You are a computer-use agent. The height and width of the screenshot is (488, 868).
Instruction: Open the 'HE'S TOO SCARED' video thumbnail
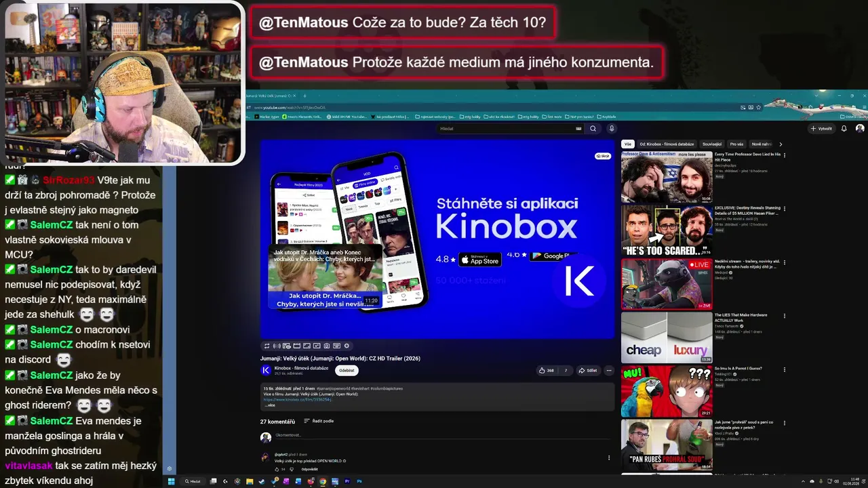667,230
